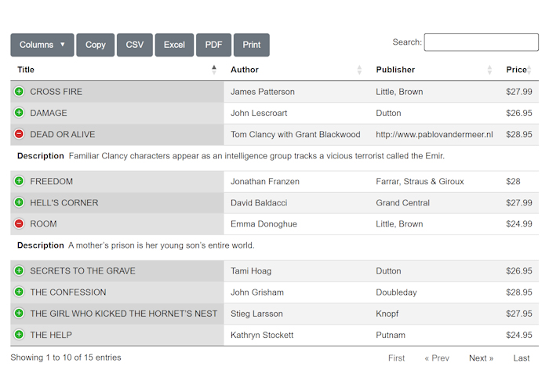Image resolution: width=549 pixels, height=392 pixels.
Task: Select the Jonathan Franzen author cell
Action: (296, 181)
